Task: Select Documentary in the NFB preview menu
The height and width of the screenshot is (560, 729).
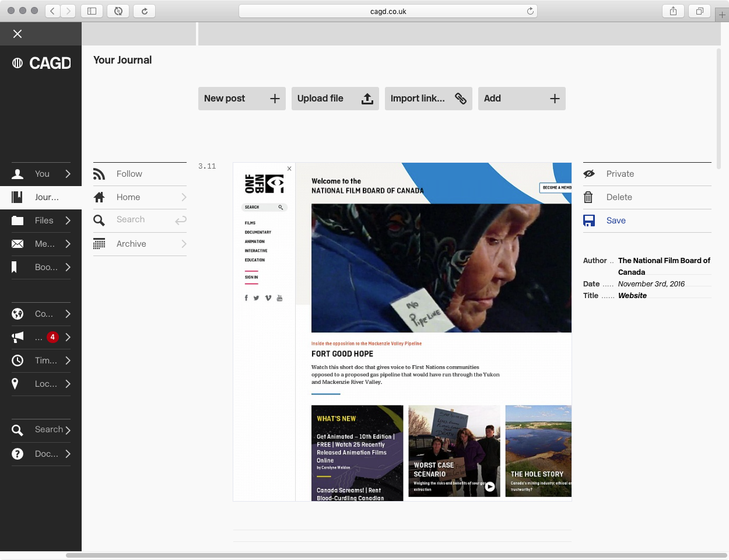Action: pos(258,232)
